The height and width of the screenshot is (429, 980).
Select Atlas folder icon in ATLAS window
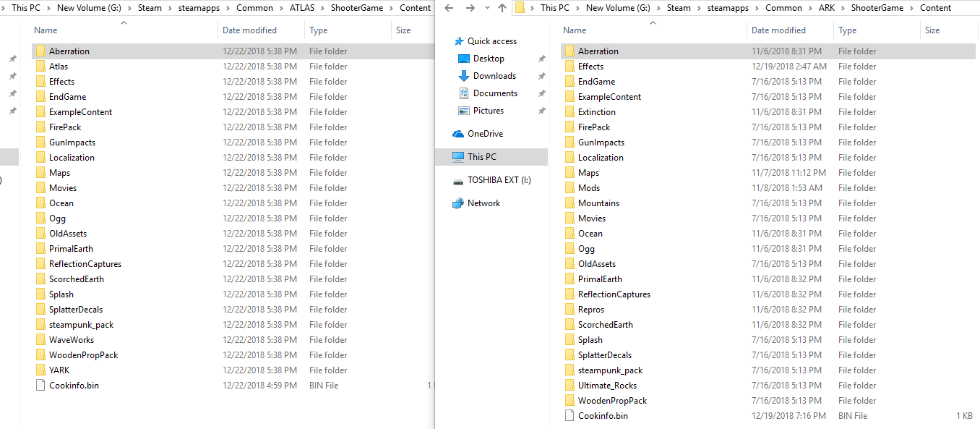[x=40, y=67]
